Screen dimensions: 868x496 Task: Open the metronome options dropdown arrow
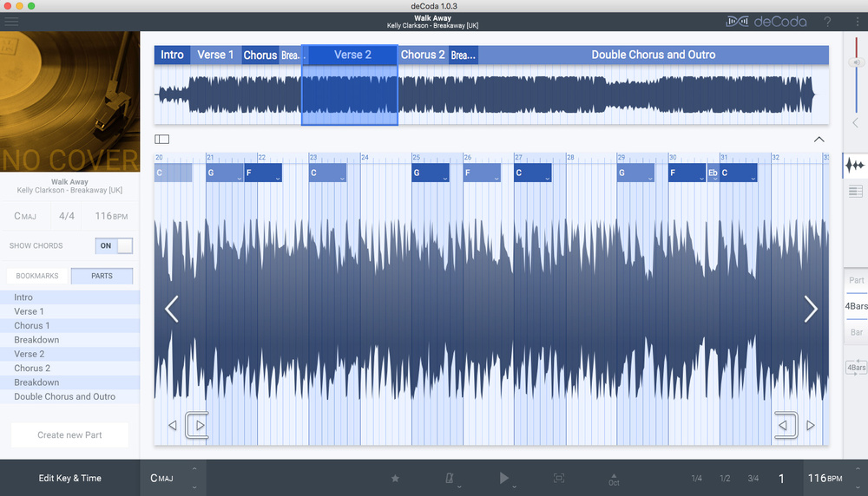(459, 487)
